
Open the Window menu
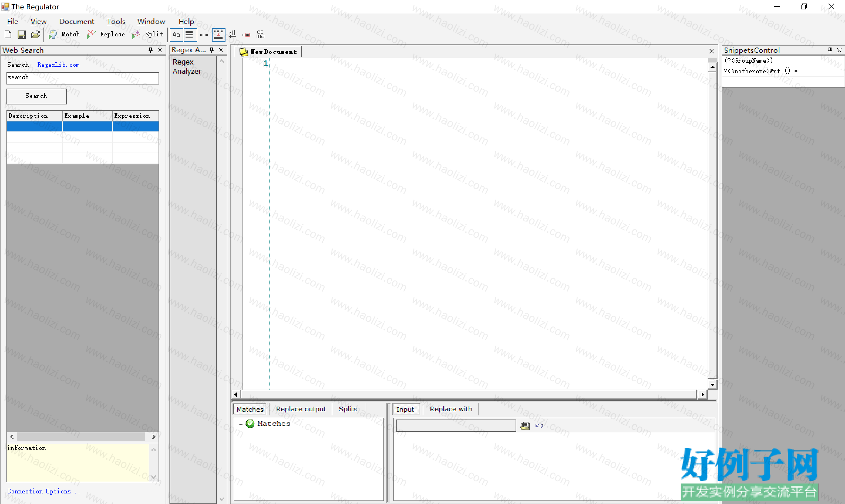tap(151, 21)
